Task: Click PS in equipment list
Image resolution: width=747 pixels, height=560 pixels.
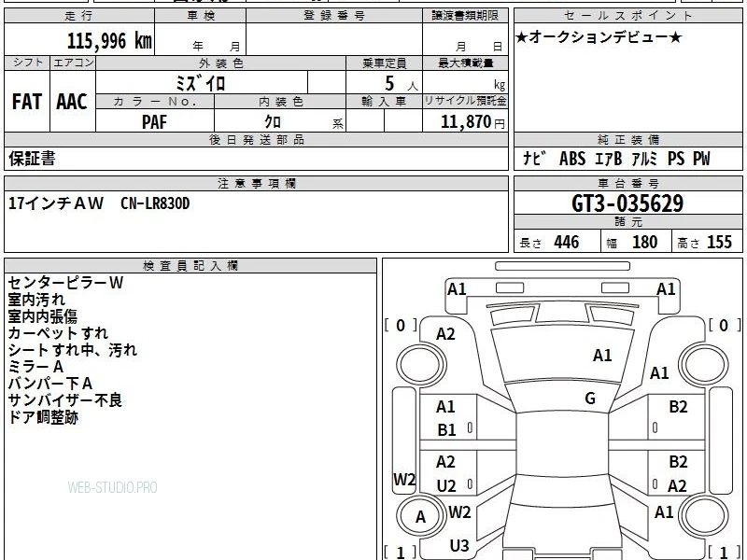Action: click(x=675, y=159)
